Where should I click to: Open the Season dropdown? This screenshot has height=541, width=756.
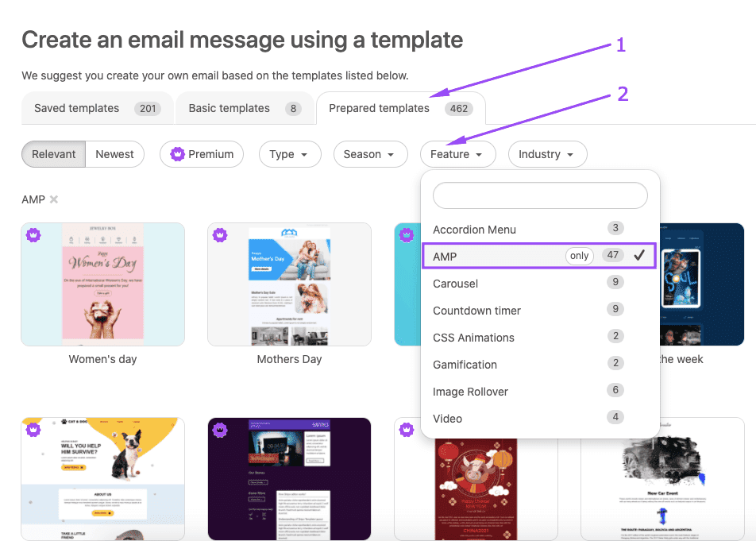[x=370, y=154]
